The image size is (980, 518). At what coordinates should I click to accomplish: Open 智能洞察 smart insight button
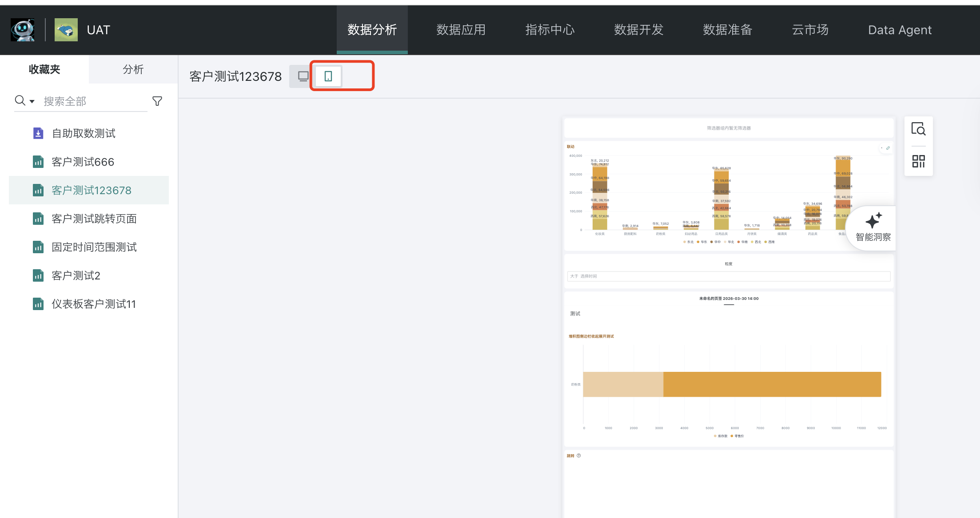tap(873, 228)
